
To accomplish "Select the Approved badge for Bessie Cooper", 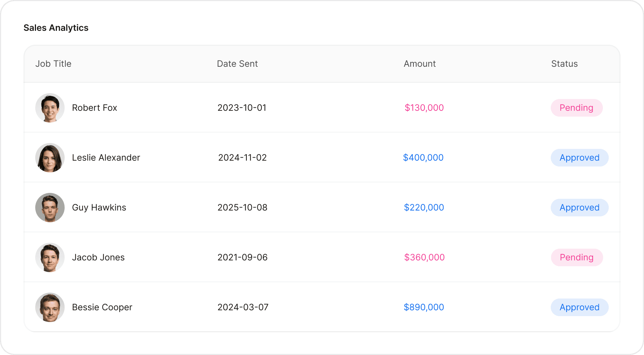I will [x=579, y=307].
